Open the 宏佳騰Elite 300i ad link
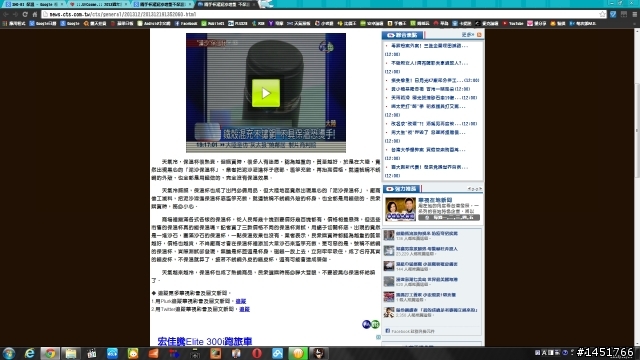Image resolution: width=640 pixels, height=360 pixels. [205, 341]
